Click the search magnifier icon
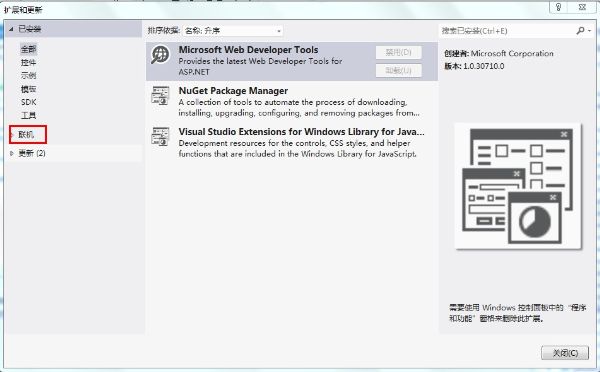The width and height of the screenshot is (600, 372). tap(580, 31)
